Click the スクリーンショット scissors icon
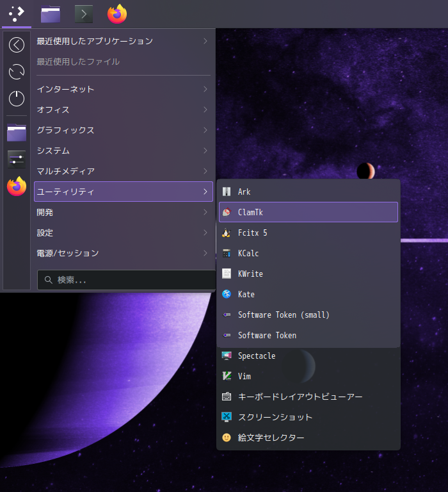The image size is (448, 492). (227, 417)
